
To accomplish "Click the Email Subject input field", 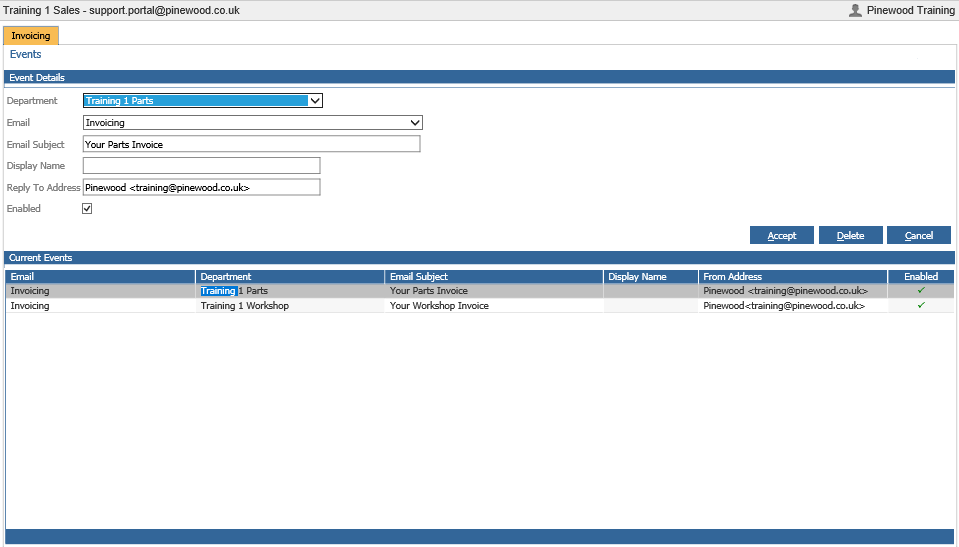I will [251, 144].
